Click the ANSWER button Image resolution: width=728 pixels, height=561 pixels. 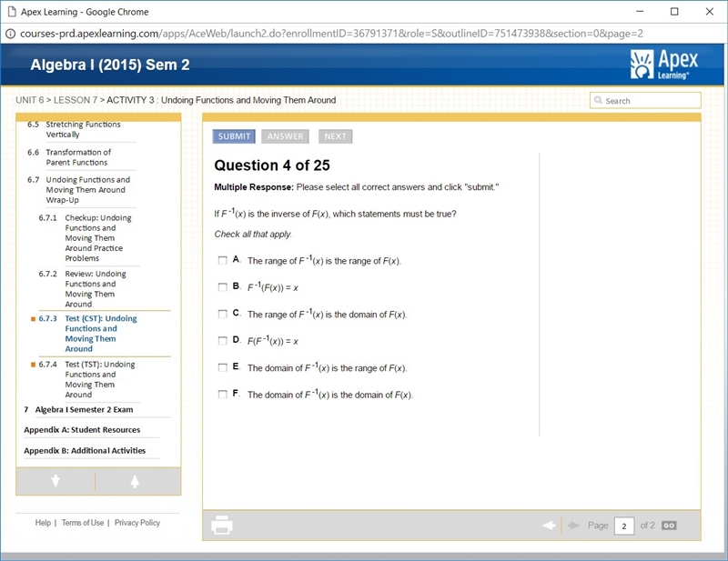click(x=285, y=136)
